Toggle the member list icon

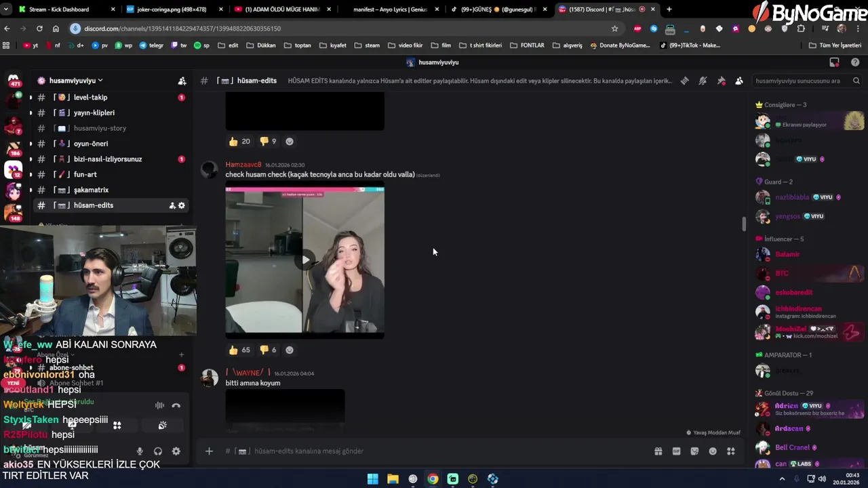tap(739, 81)
